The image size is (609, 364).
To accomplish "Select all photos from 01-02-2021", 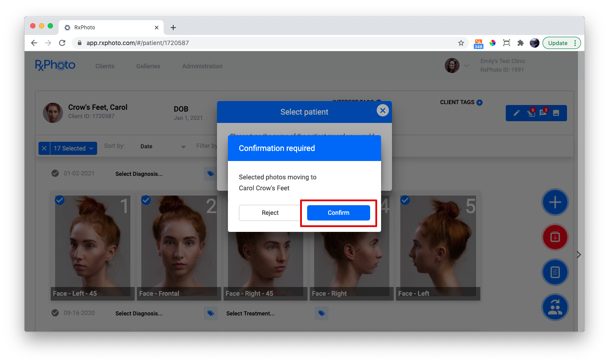I will click(x=55, y=173).
